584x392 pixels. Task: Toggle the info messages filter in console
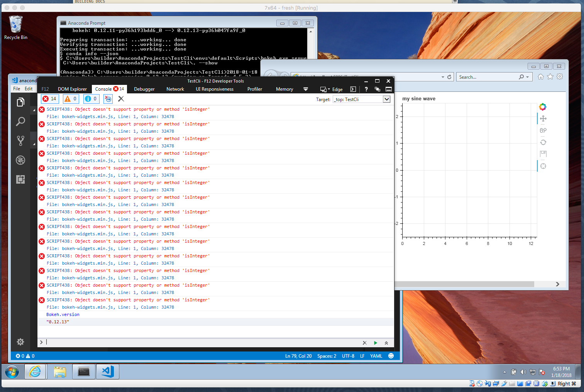[91, 99]
